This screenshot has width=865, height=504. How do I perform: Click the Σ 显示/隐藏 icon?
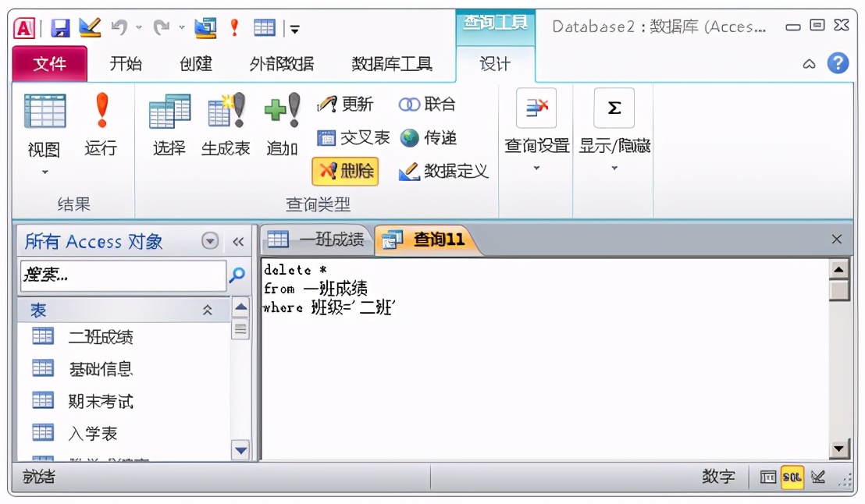[614, 108]
